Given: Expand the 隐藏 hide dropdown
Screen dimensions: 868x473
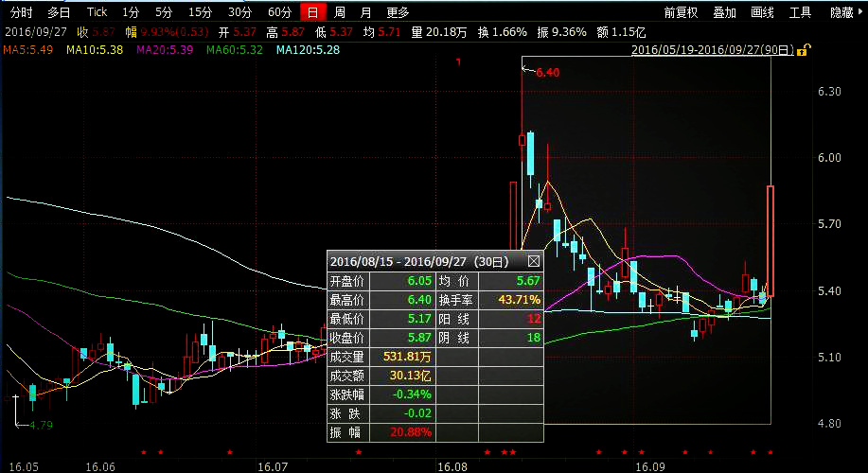Looking at the screenshot, I should tap(845, 12).
